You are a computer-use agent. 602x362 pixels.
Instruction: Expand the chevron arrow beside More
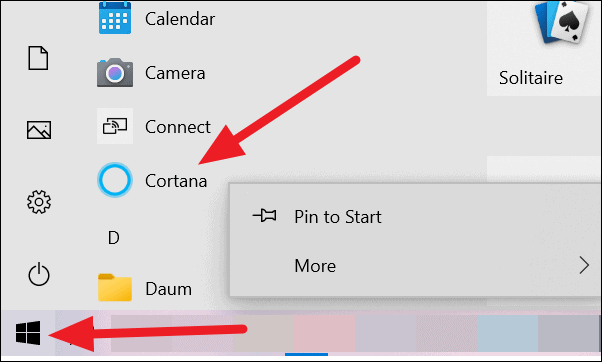[x=584, y=266]
